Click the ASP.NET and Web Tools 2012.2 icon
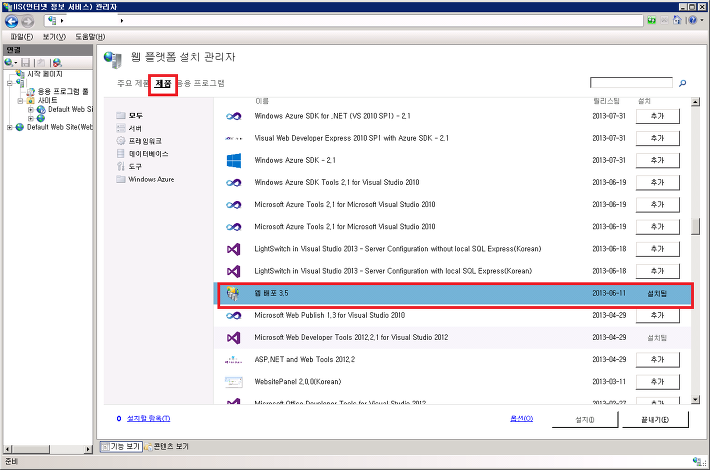 coord(234,360)
